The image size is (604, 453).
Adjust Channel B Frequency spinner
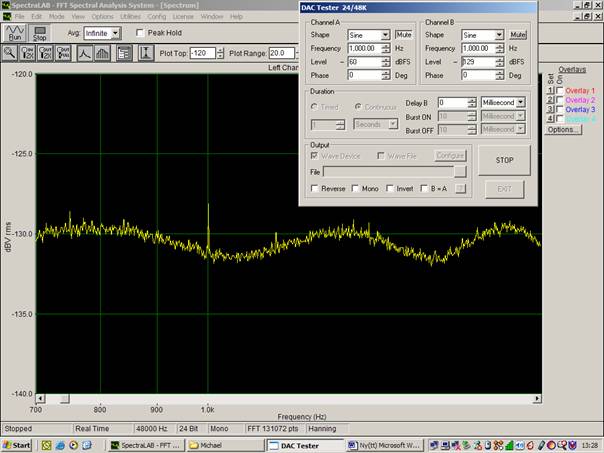tap(500, 48)
